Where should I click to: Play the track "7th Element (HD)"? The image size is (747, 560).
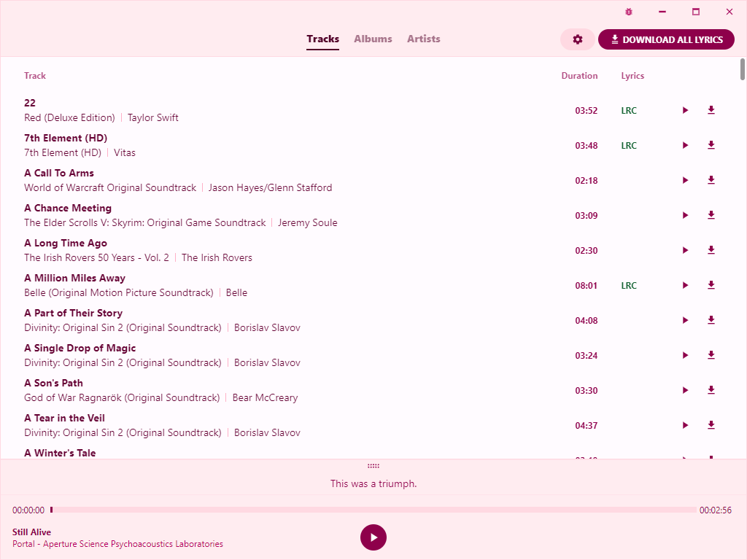[685, 145]
